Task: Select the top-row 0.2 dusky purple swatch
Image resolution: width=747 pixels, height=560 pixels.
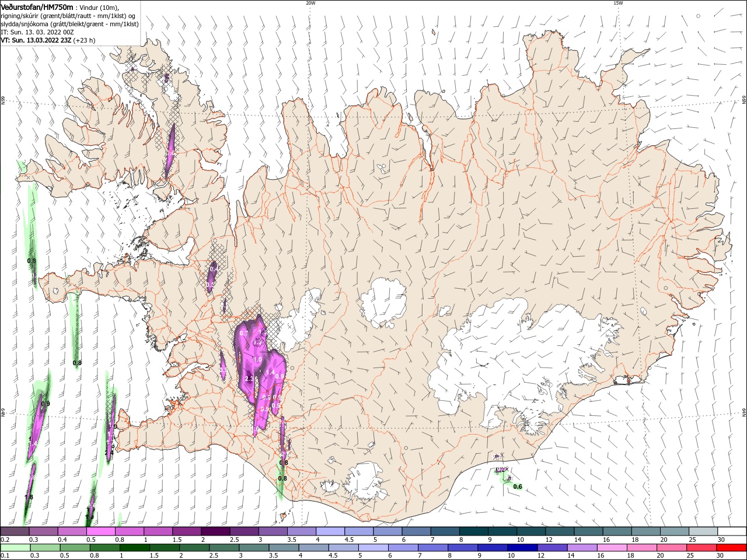Action: click(15, 531)
